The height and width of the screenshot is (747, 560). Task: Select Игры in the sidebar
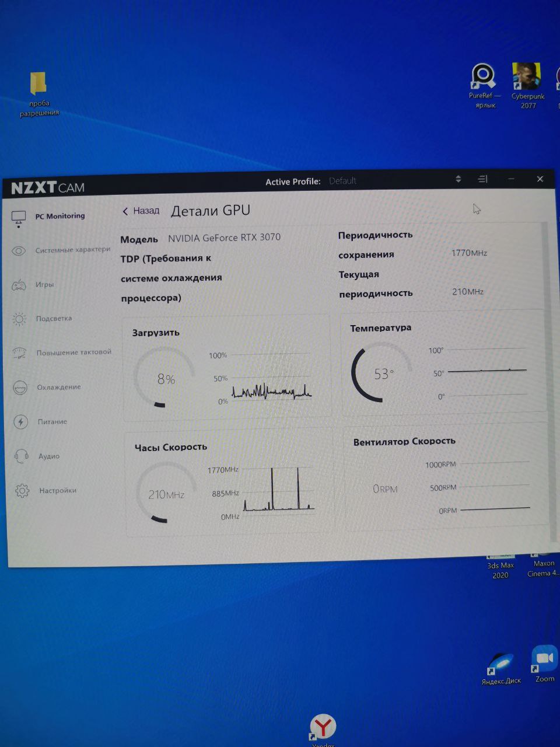[x=45, y=285]
